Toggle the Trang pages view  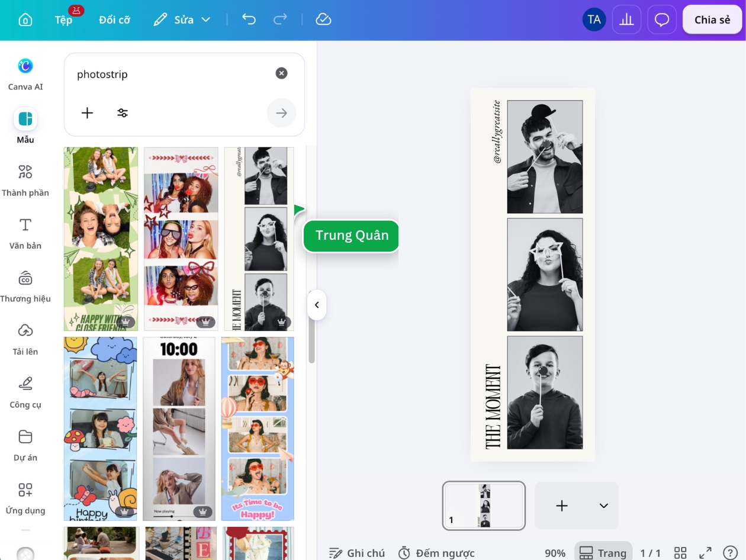click(603, 553)
